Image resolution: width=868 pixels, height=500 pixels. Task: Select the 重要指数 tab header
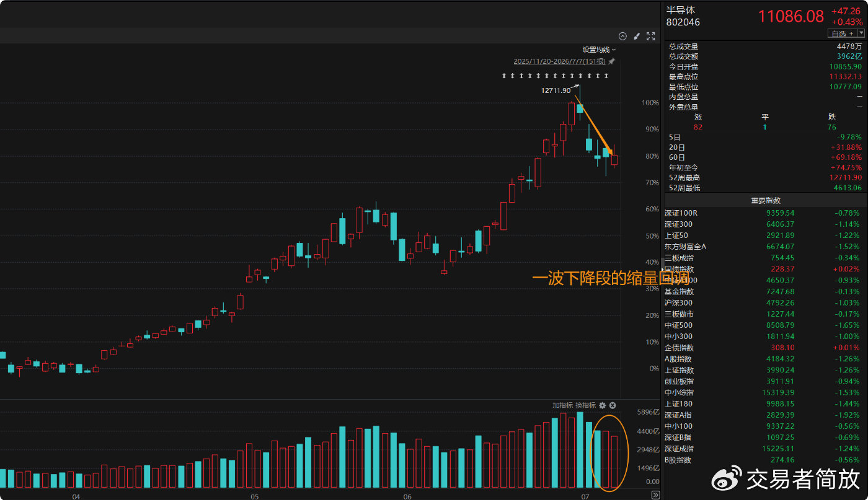(766, 201)
